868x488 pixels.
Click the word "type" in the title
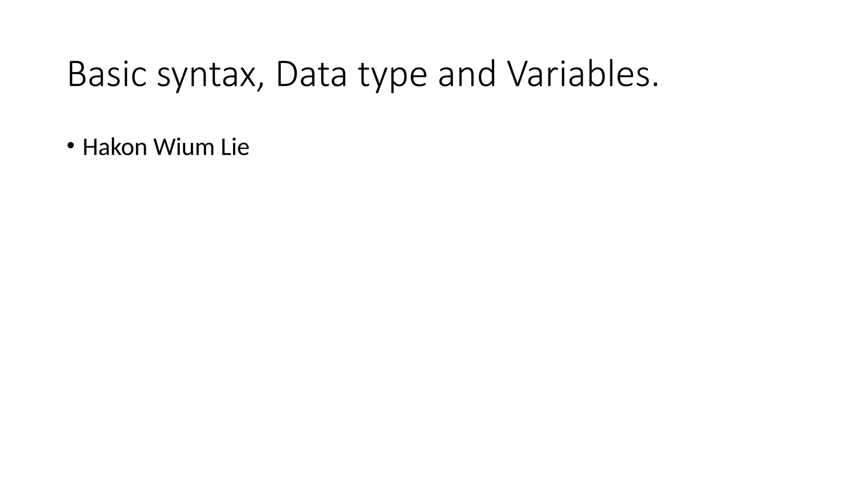(x=392, y=76)
